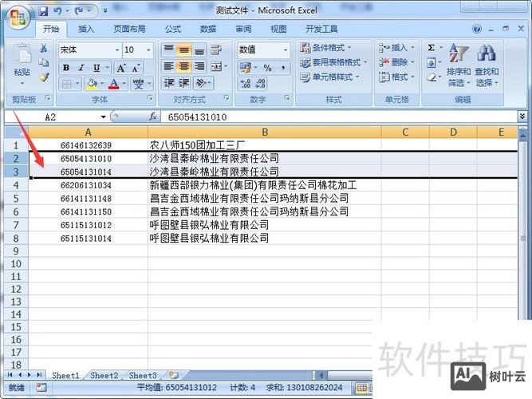Screen dimensions: 532x399
Task: Open the phonetic guide 文 button
Action: [x=138, y=84]
